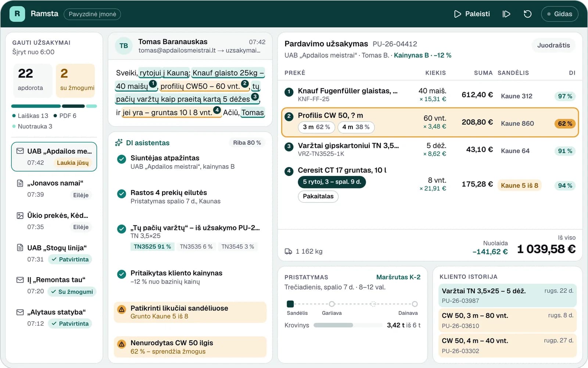
Task: Open the „Alytaus statyba" order row
Action: coord(54,318)
